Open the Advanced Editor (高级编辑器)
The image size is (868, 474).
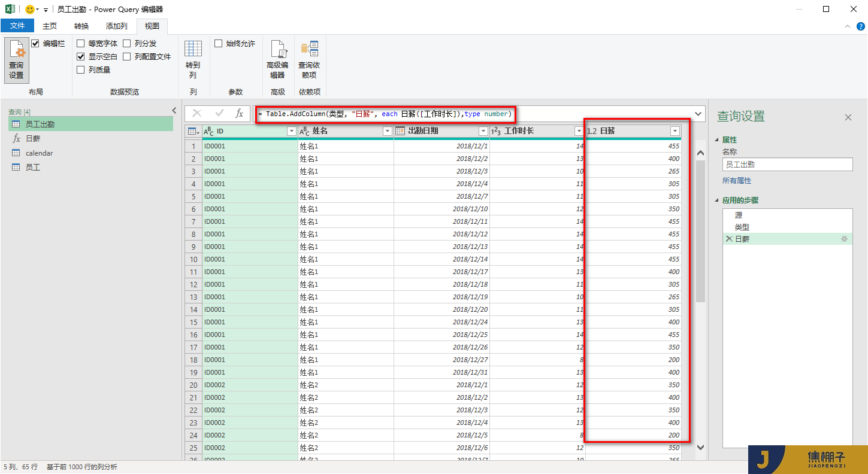tap(277, 60)
